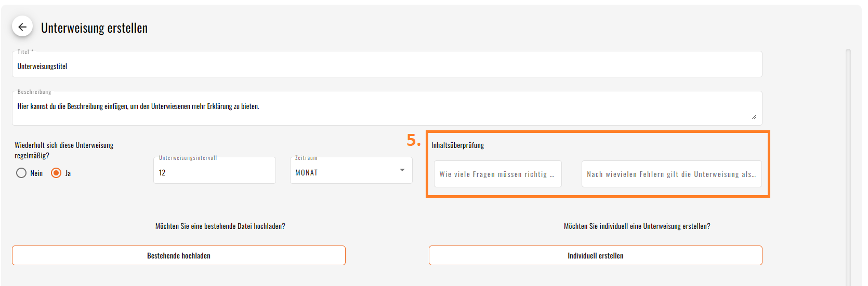Select the Nein radio button
868x286 pixels.
(x=21, y=173)
